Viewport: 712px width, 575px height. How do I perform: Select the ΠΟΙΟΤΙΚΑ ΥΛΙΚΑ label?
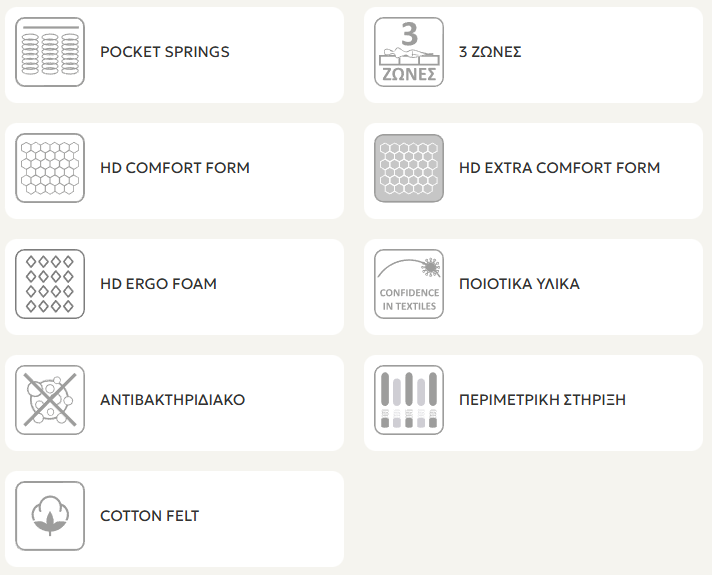[x=519, y=284]
